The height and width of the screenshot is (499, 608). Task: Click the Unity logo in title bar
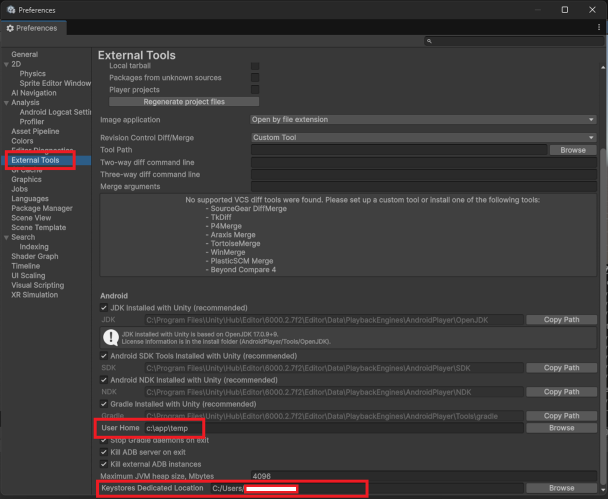tap(9, 9)
